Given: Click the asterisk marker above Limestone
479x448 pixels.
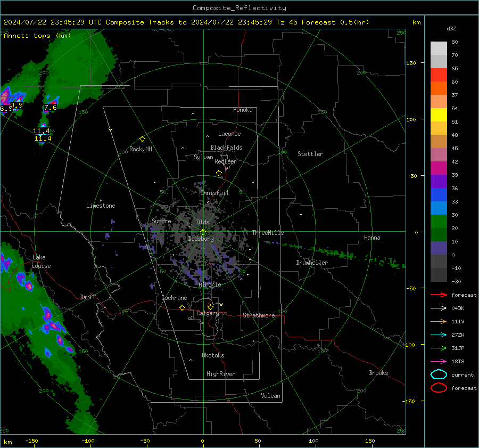Looking at the screenshot, I should [101, 201].
